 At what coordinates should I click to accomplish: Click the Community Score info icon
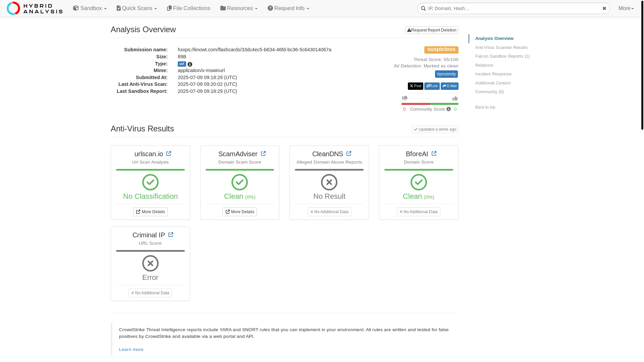pyautogui.click(x=448, y=109)
